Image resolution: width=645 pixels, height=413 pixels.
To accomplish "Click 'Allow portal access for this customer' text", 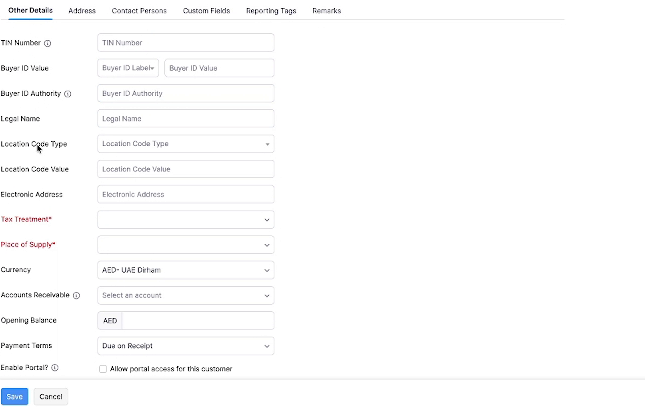I will 171,369.
